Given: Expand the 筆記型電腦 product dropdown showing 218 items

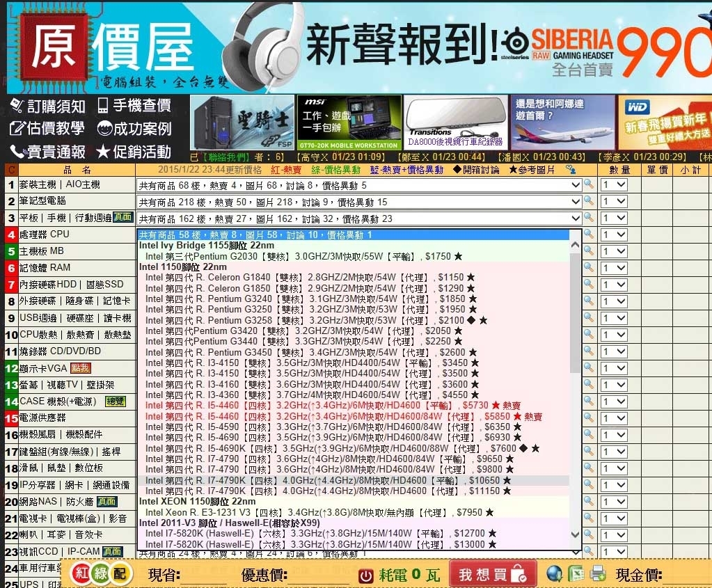Looking at the screenshot, I should coord(358,202).
